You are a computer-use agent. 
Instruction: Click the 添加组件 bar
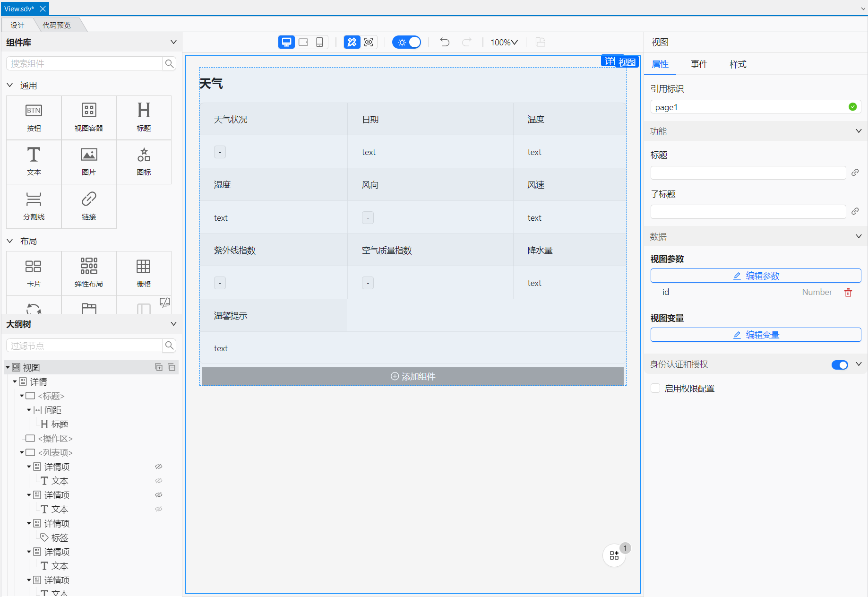click(413, 376)
